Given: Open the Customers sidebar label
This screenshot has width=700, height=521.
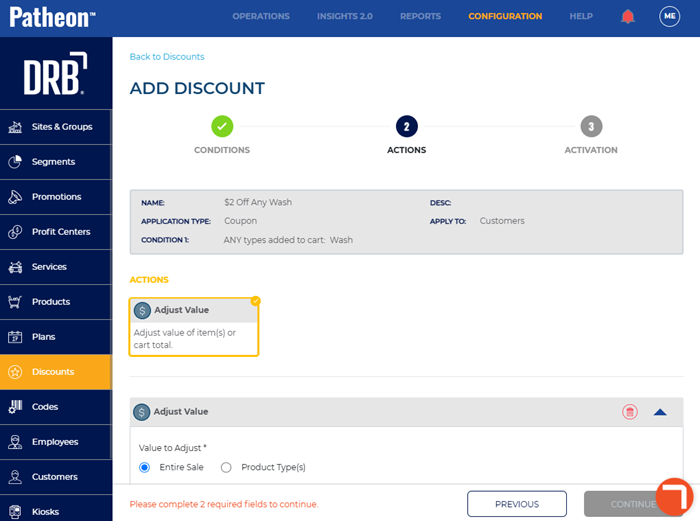Looking at the screenshot, I should point(54,477).
